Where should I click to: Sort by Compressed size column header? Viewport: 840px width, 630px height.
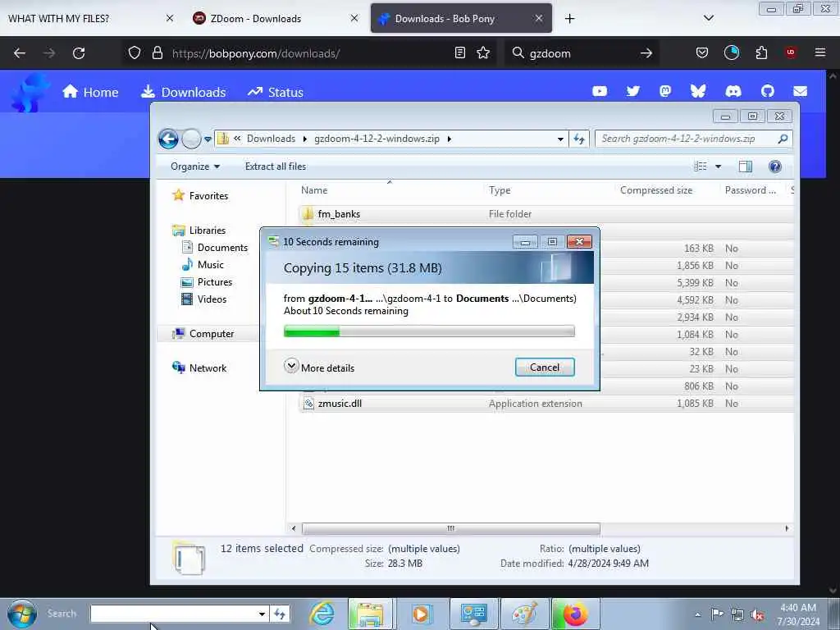point(655,190)
